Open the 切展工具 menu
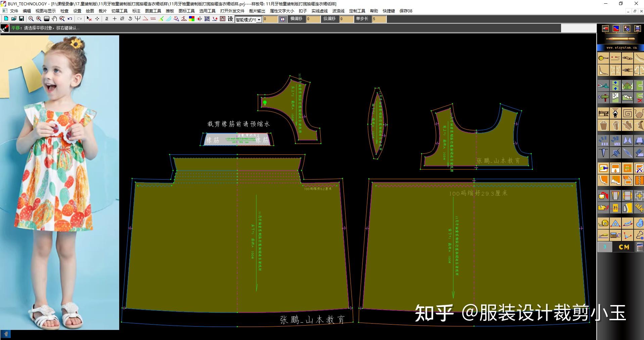This screenshot has width=644, height=340. [120, 11]
